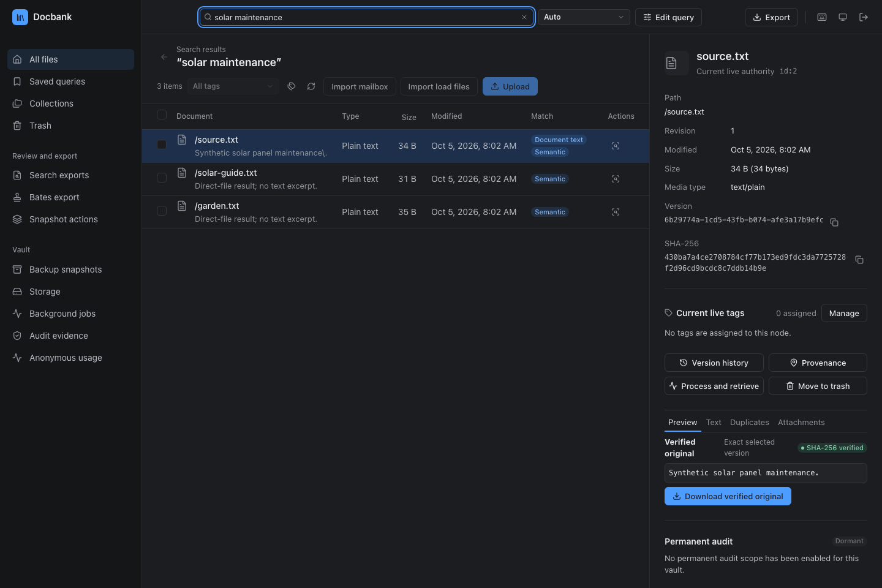Open Collections in the sidebar
Screen dimensions: 882x588
(70, 104)
